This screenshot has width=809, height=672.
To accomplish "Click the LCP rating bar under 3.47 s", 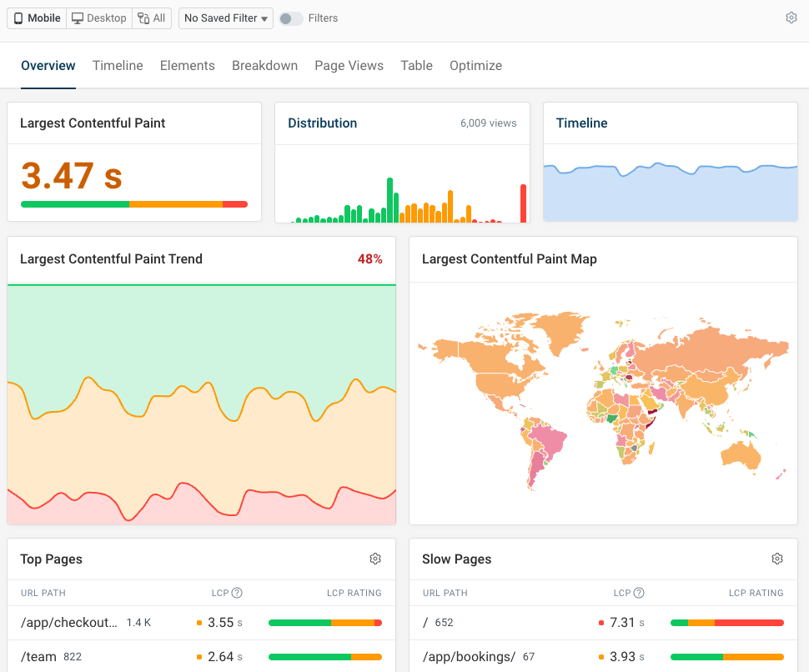I will (x=133, y=203).
